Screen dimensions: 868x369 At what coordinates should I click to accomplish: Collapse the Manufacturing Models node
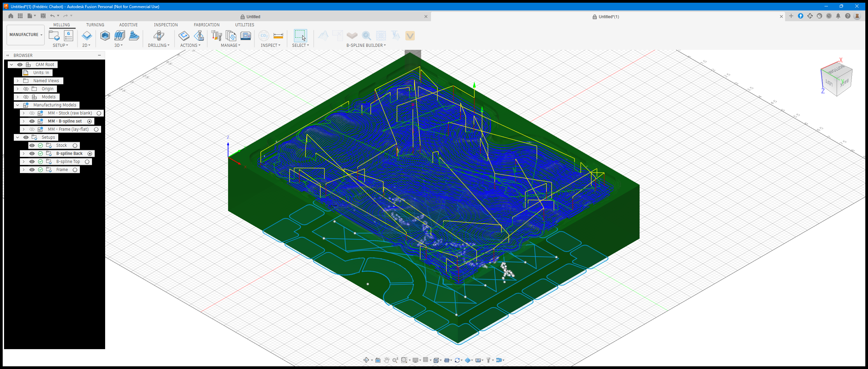18,105
